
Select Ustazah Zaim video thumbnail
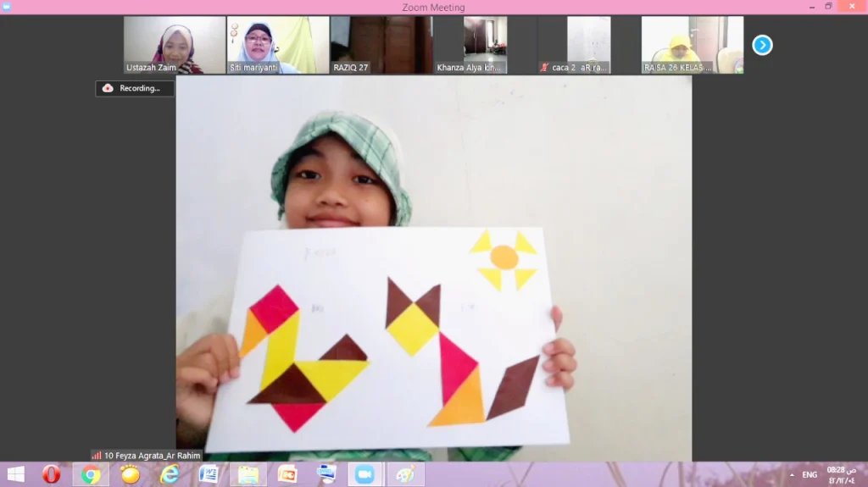(175, 45)
